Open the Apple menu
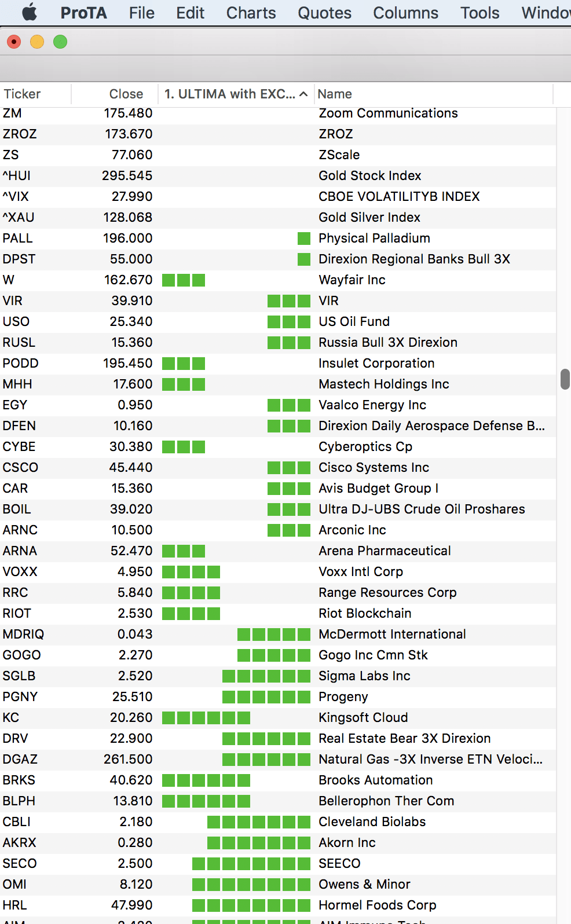 click(x=30, y=12)
